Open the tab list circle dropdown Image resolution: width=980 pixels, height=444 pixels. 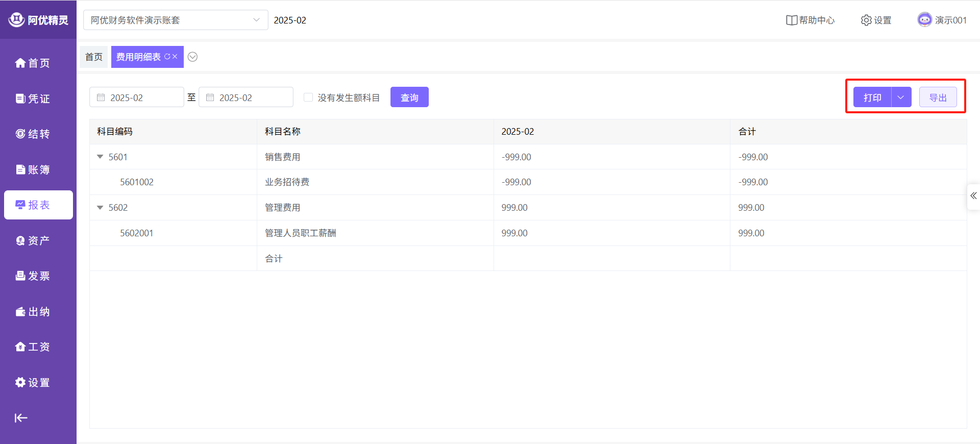pyautogui.click(x=192, y=57)
